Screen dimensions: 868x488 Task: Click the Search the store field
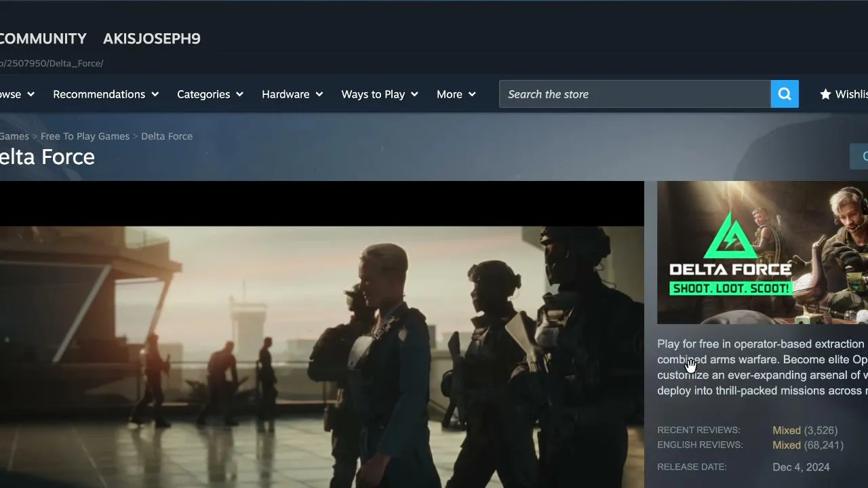tap(635, 94)
